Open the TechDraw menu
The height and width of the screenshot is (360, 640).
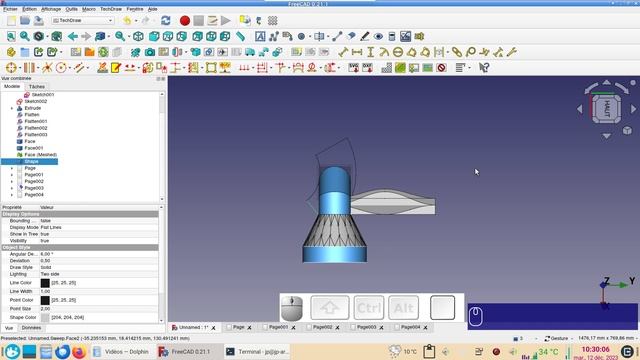tap(111, 9)
